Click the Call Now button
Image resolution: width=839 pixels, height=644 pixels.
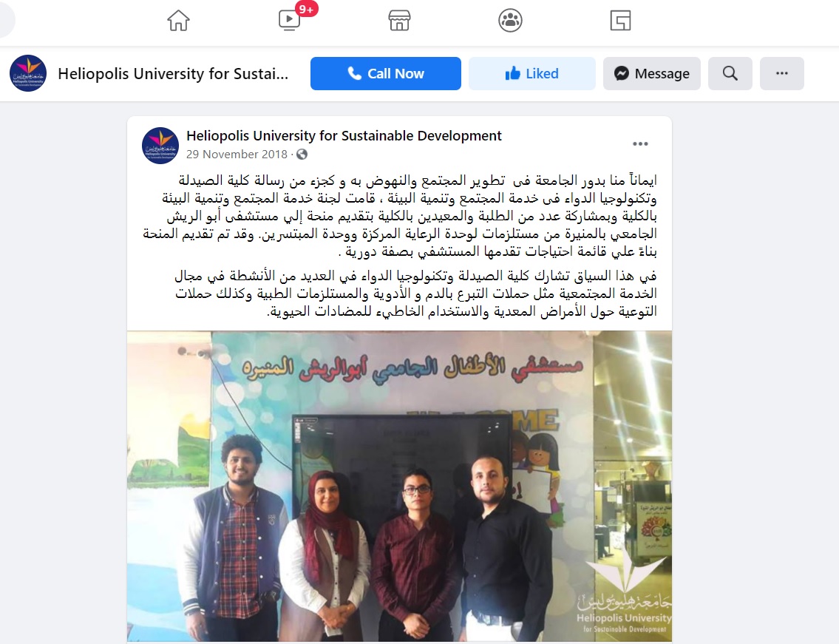coord(385,73)
